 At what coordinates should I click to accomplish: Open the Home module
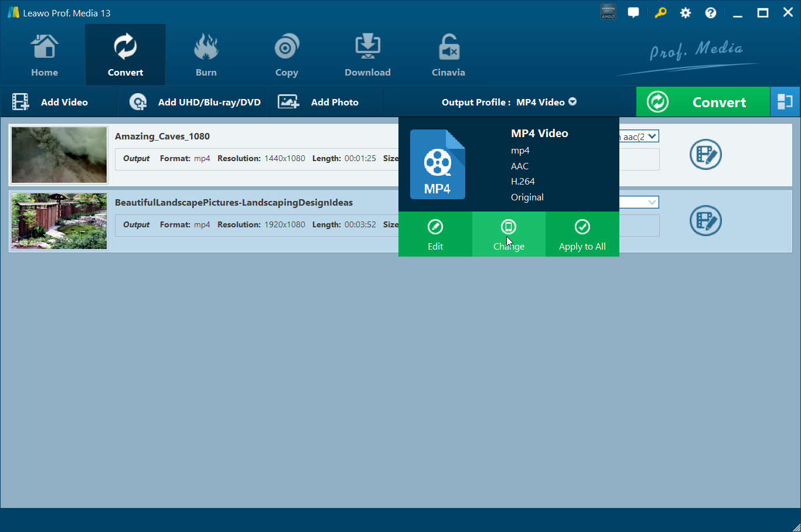pos(45,56)
